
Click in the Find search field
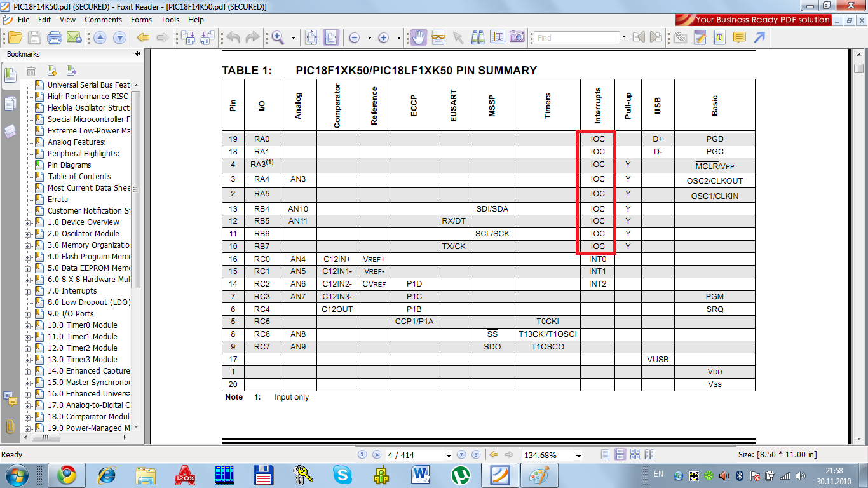point(575,38)
